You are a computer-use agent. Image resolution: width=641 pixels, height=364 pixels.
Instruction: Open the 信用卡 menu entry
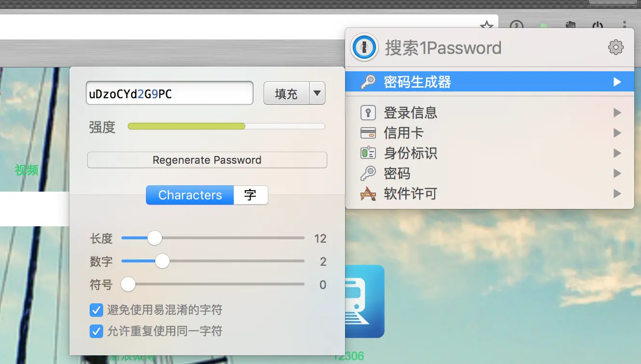tap(490, 133)
